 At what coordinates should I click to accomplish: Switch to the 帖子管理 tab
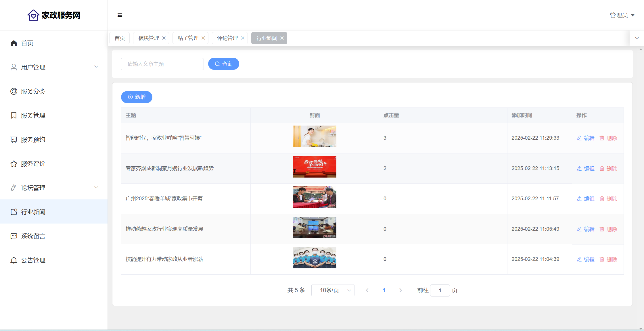(x=188, y=38)
